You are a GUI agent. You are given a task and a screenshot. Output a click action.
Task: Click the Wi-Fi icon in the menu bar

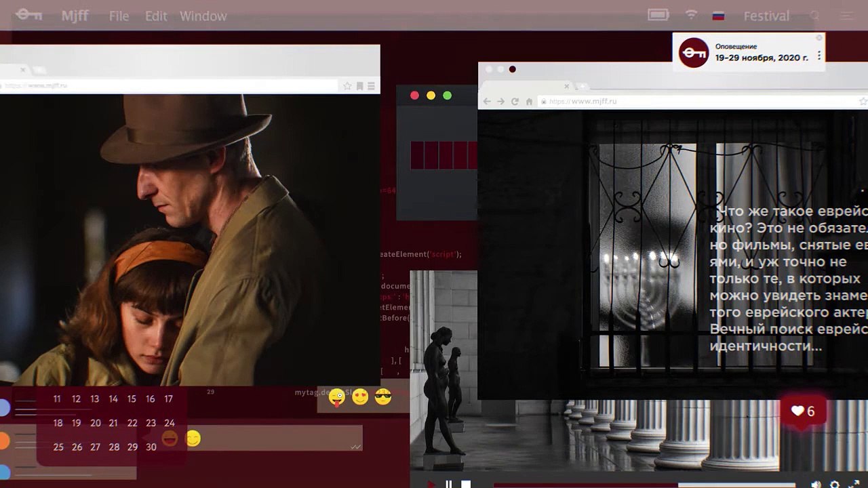tap(691, 15)
